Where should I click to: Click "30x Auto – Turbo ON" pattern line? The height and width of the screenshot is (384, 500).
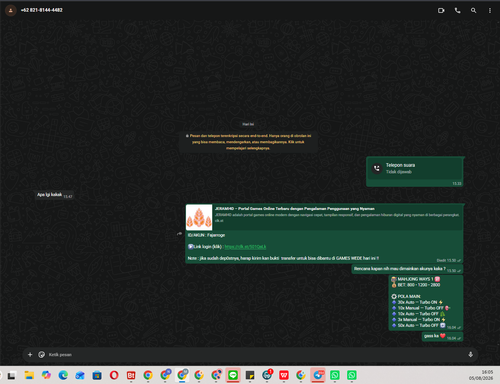pyautogui.click(x=418, y=302)
